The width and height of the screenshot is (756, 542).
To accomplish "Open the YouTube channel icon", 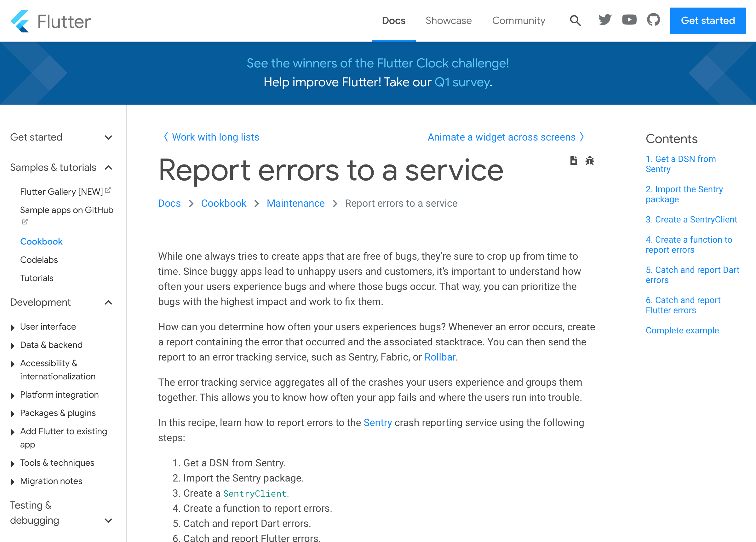I will 629,20.
